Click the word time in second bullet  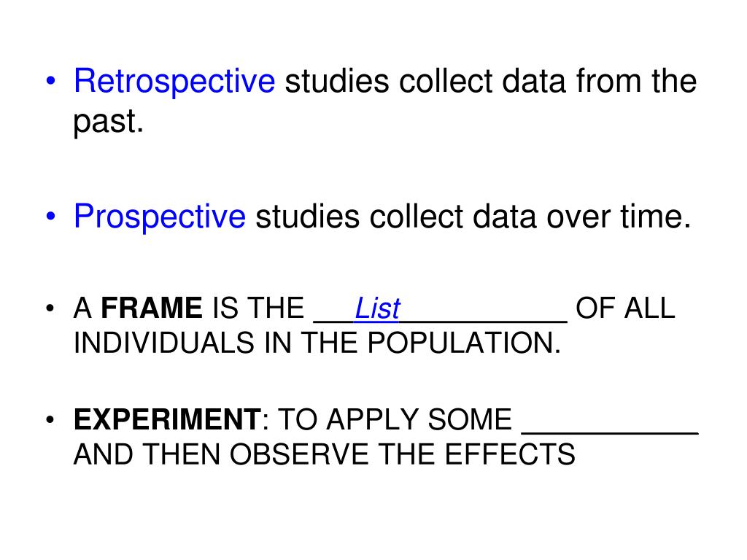pyautogui.click(x=654, y=217)
